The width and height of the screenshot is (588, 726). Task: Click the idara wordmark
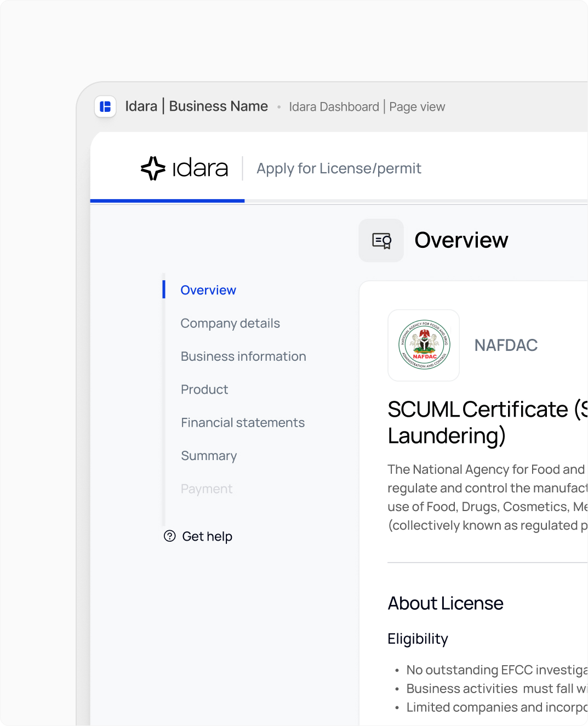[x=200, y=168]
